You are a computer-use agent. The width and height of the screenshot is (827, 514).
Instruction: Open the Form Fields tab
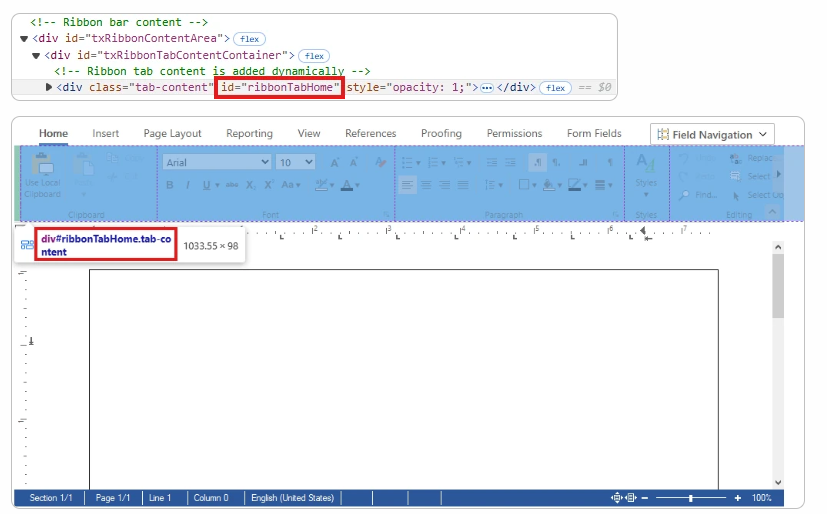tap(594, 133)
